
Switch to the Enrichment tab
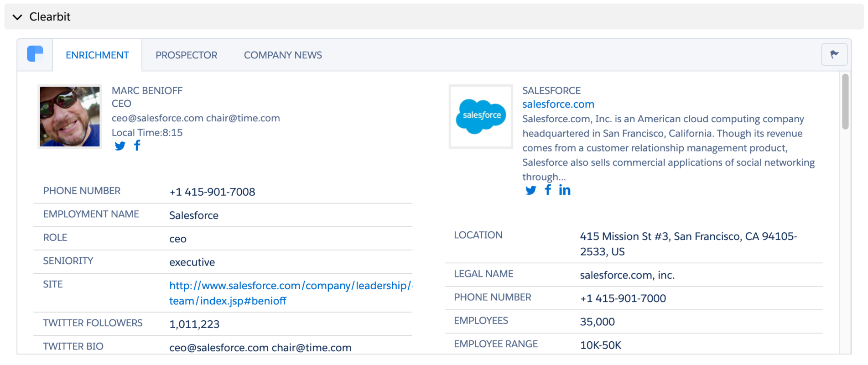point(97,55)
